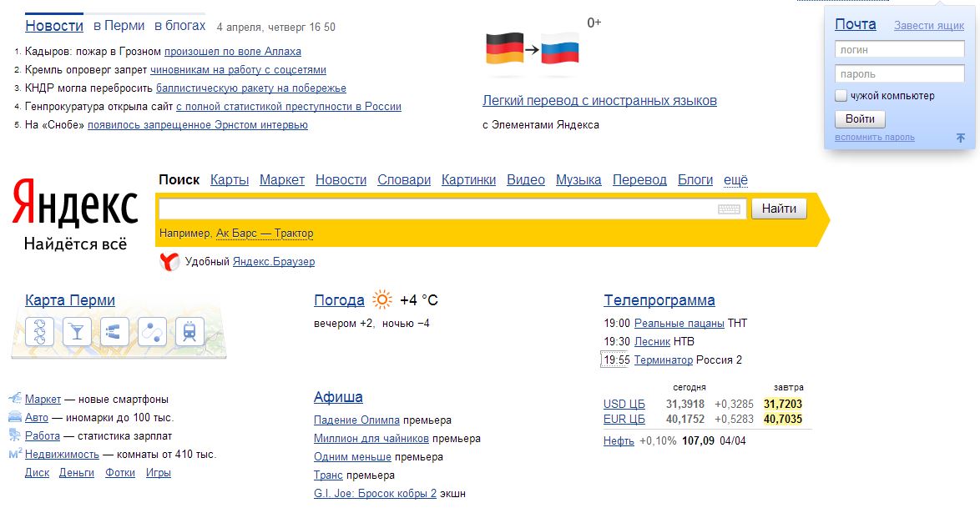
Task: Open the Словари tab
Action: click(x=404, y=180)
